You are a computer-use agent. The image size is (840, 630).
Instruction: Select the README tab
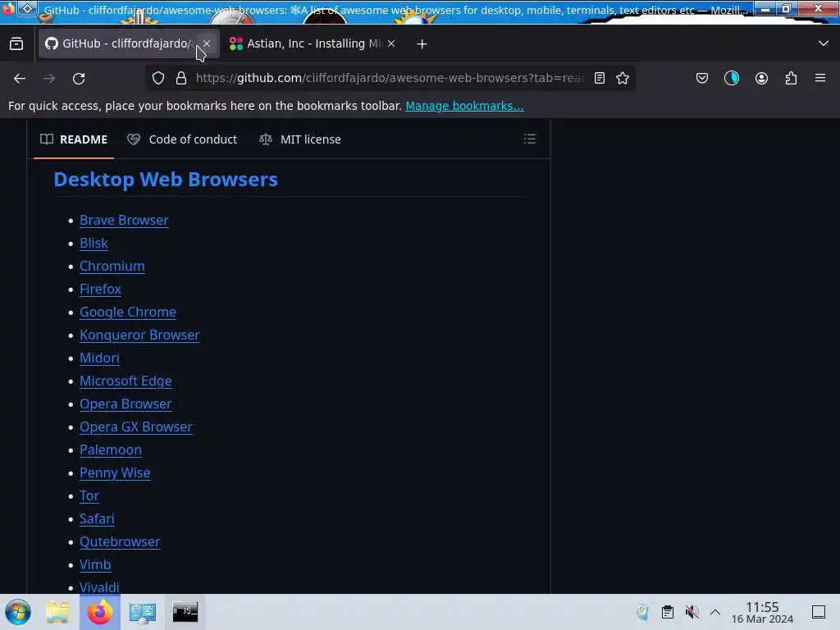(74, 139)
